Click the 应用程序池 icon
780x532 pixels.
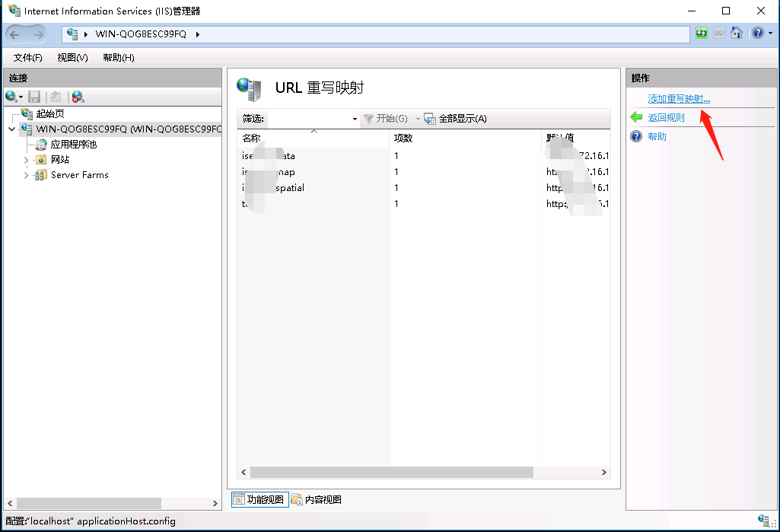coord(41,145)
